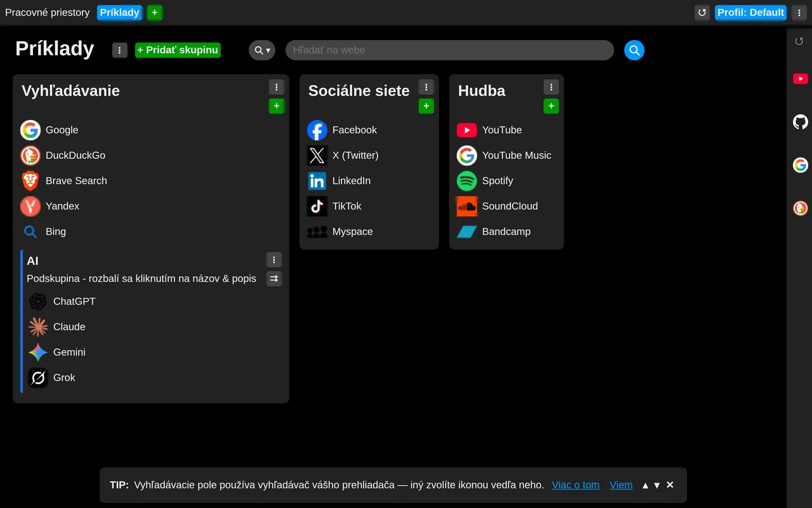This screenshot has height=508, width=812.
Task: Click the Pridať skupinu button
Action: click(178, 50)
